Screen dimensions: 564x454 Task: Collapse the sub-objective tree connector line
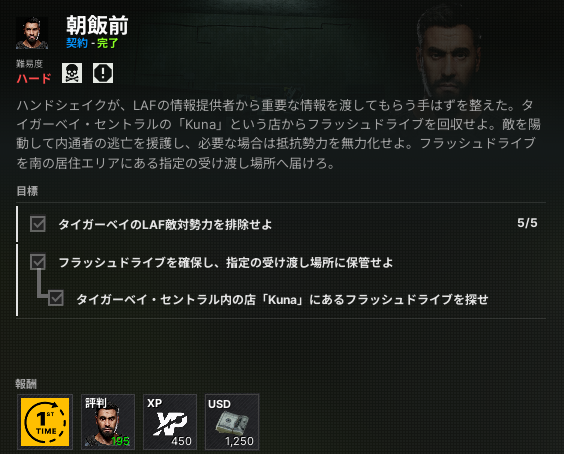[x=41, y=284]
